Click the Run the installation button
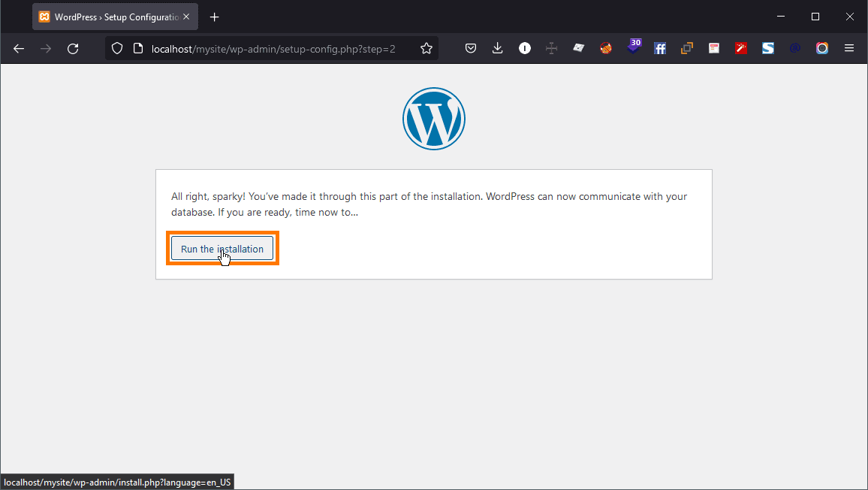Screen dimensions: 868x490 click(x=222, y=248)
